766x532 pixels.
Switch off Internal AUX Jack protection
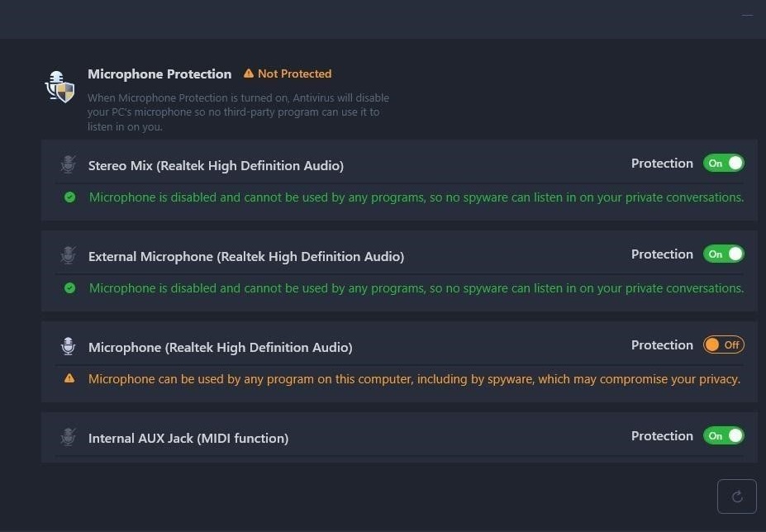click(x=724, y=436)
